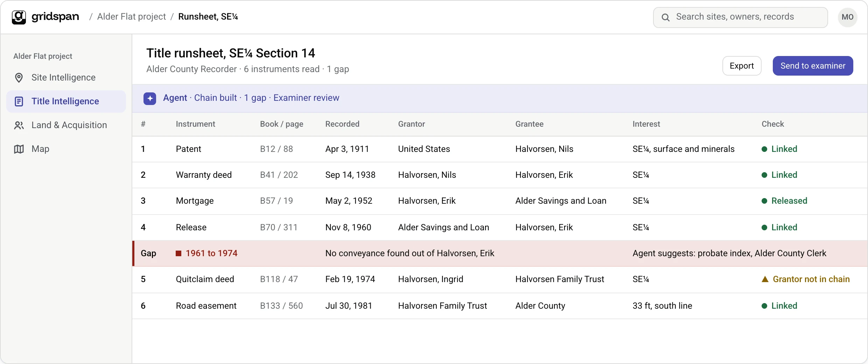Open Site Intelligence in sidebar
Image resolution: width=868 pixels, height=364 pixels.
[66, 77]
